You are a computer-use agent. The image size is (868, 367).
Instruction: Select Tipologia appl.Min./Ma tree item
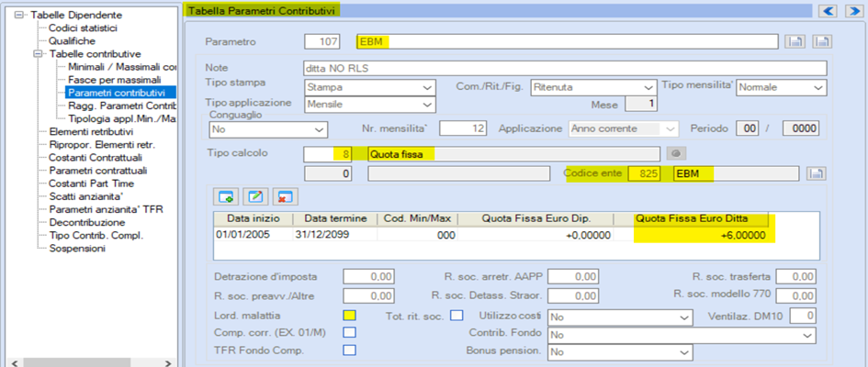tap(122, 118)
